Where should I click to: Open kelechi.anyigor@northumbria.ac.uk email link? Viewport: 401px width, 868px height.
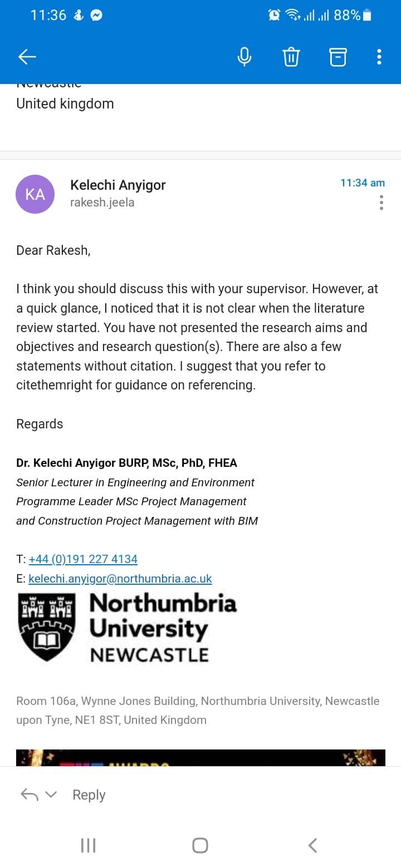pyautogui.click(x=120, y=579)
